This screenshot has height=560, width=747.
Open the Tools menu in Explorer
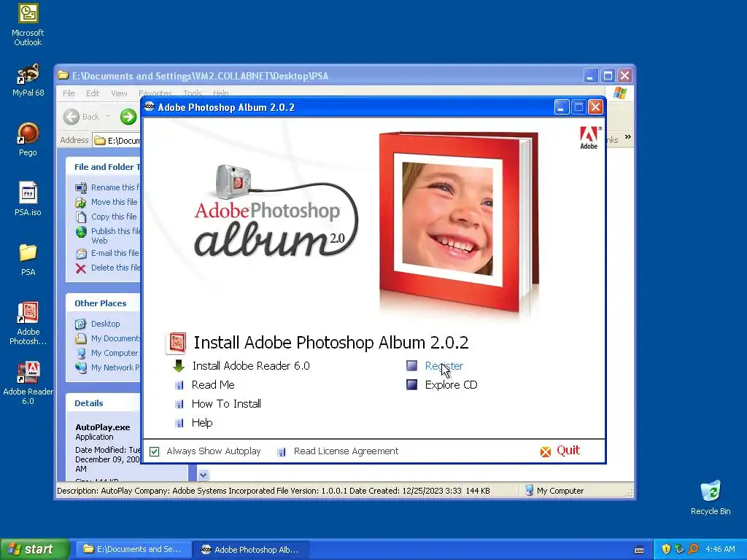coord(193,93)
